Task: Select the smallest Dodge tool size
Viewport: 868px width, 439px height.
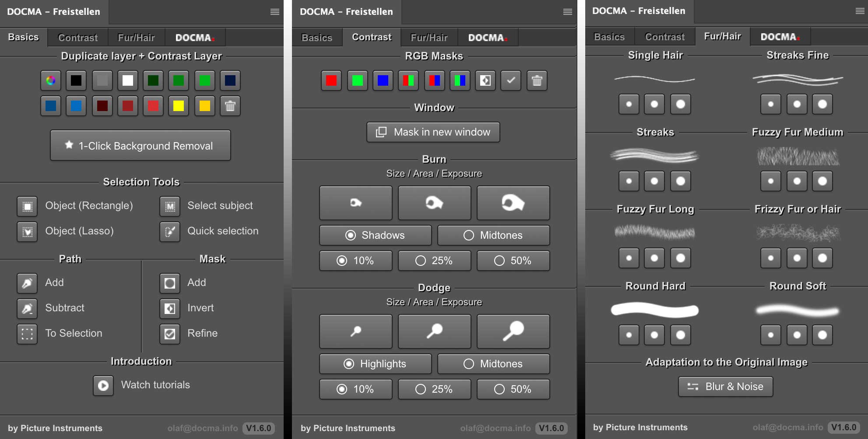Action: (x=356, y=331)
